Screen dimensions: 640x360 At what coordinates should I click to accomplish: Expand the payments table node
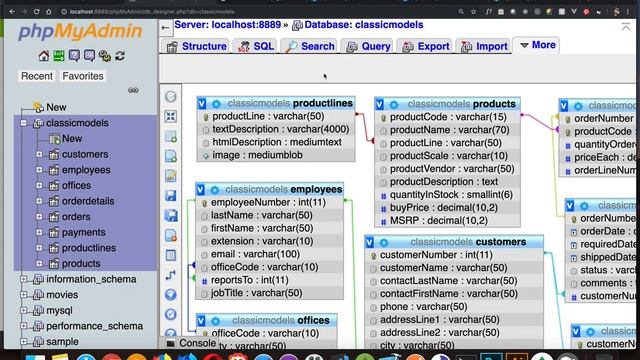pos(39,232)
